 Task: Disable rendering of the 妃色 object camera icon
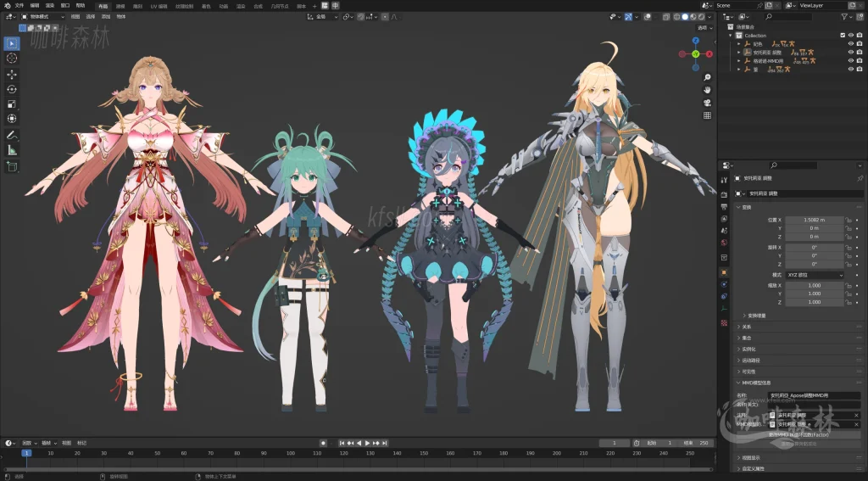click(x=860, y=44)
